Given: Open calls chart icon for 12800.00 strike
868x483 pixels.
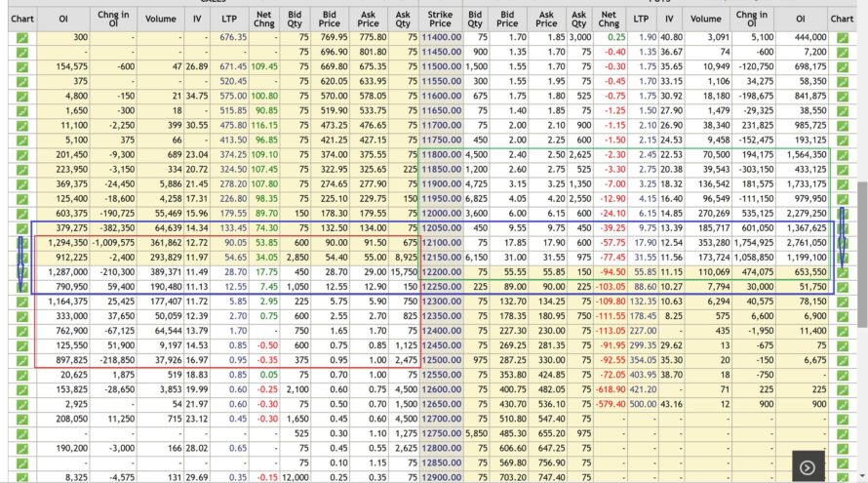Looking at the screenshot, I should (x=21, y=449).
